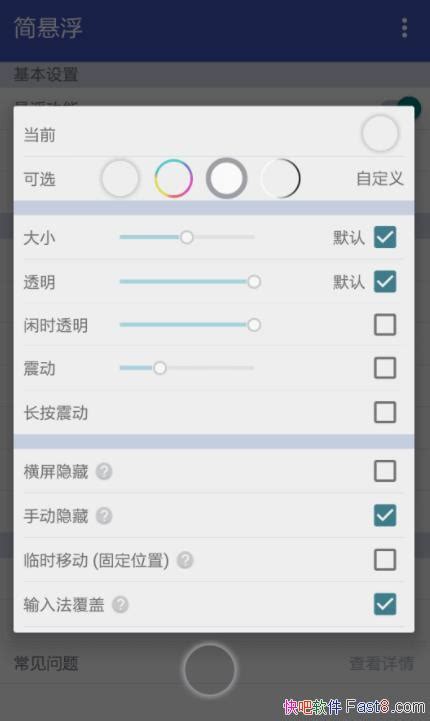This screenshot has height=721, width=430.
Task: Tap help icon next to 输入法覆盖
Action: (120, 604)
